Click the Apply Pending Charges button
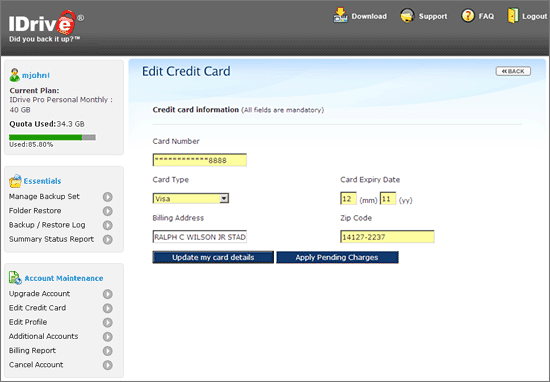Screen dimensions: 550x382 coord(337,257)
